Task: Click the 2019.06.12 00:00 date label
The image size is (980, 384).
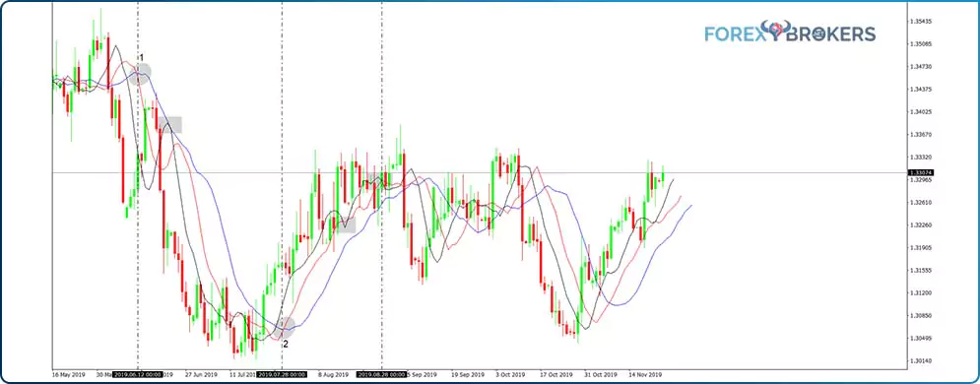Action: pos(138,375)
